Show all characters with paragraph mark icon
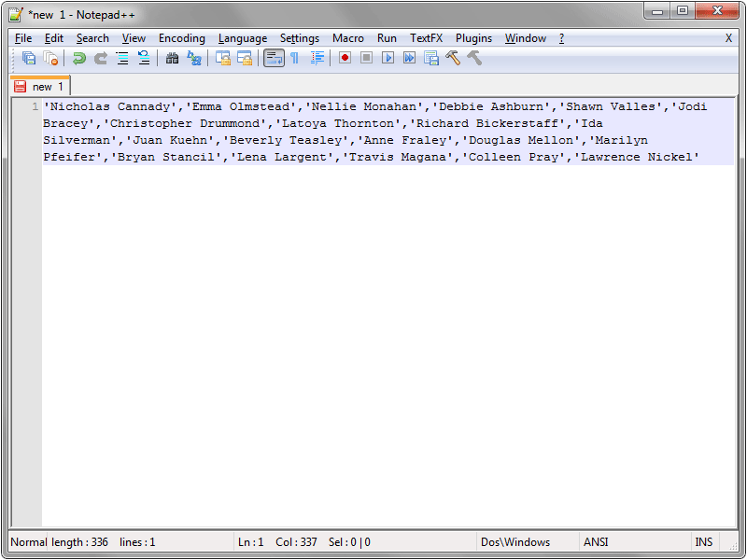 point(294,58)
